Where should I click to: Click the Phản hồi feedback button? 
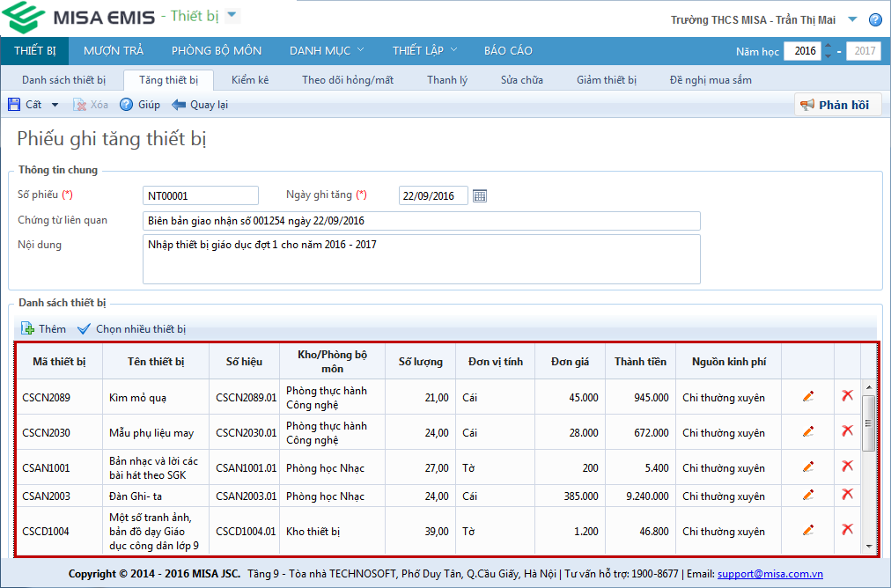(836, 105)
